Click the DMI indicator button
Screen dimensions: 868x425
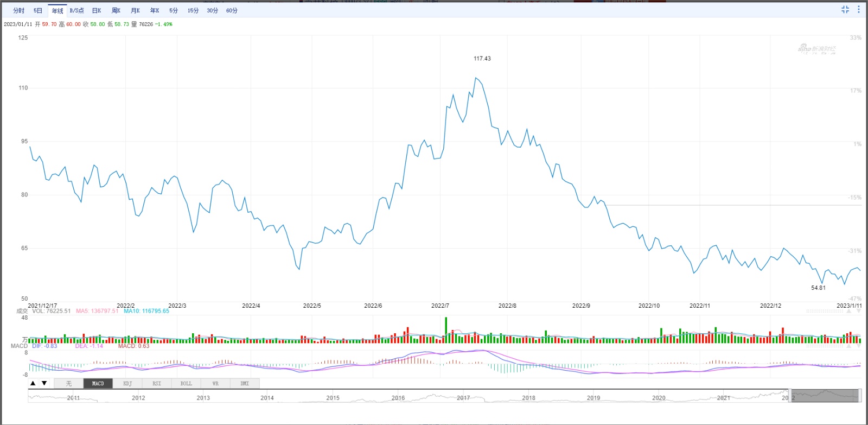coord(245,383)
